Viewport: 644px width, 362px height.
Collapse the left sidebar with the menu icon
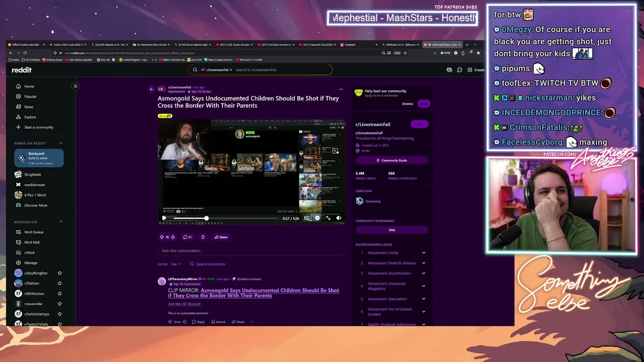(75, 86)
